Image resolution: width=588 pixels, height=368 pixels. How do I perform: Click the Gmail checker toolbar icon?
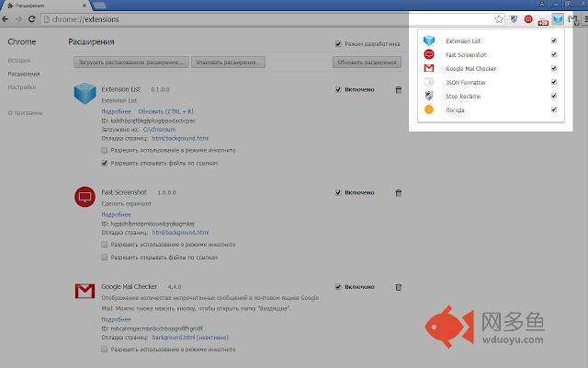pyautogui.click(x=572, y=19)
